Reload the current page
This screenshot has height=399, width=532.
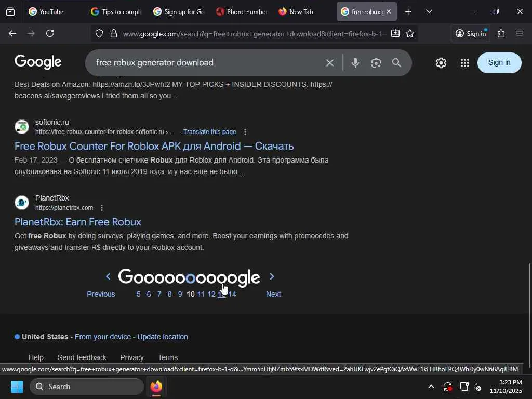(50, 33)
